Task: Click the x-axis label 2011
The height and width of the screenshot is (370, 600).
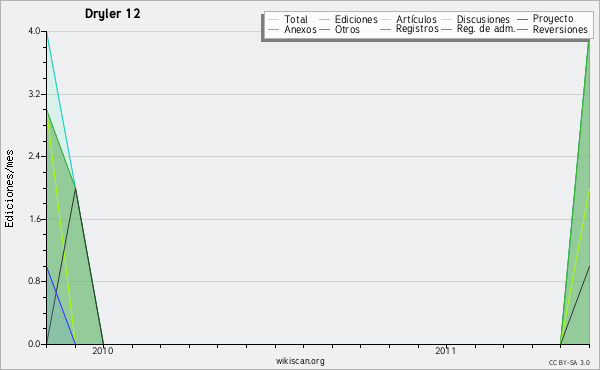Action: 446,351
